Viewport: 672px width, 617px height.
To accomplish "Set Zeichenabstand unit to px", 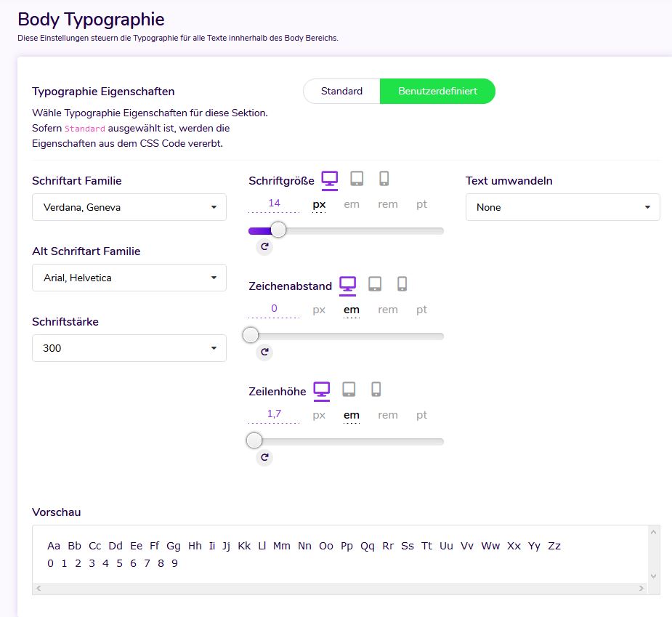I will click(319, 310).
